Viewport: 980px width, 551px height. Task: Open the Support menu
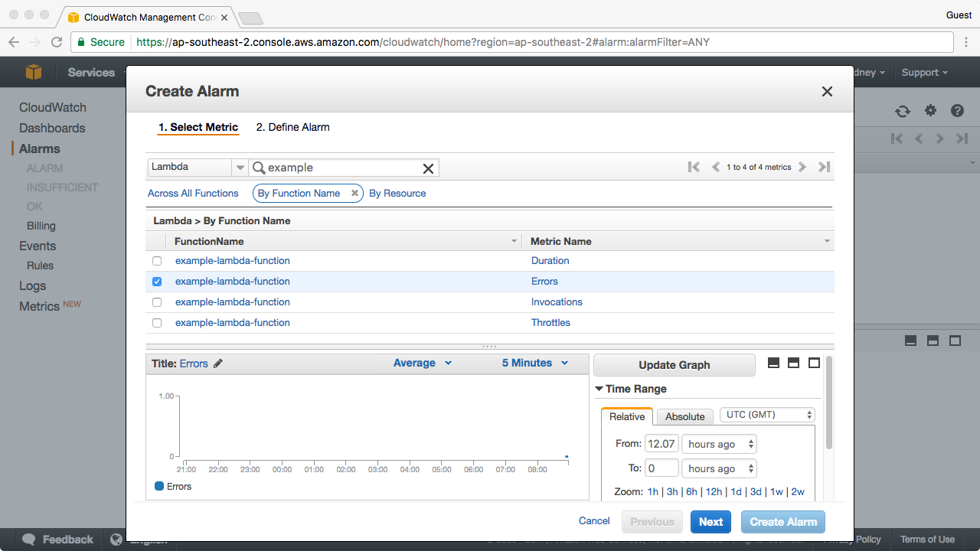[x=925, y=73]
